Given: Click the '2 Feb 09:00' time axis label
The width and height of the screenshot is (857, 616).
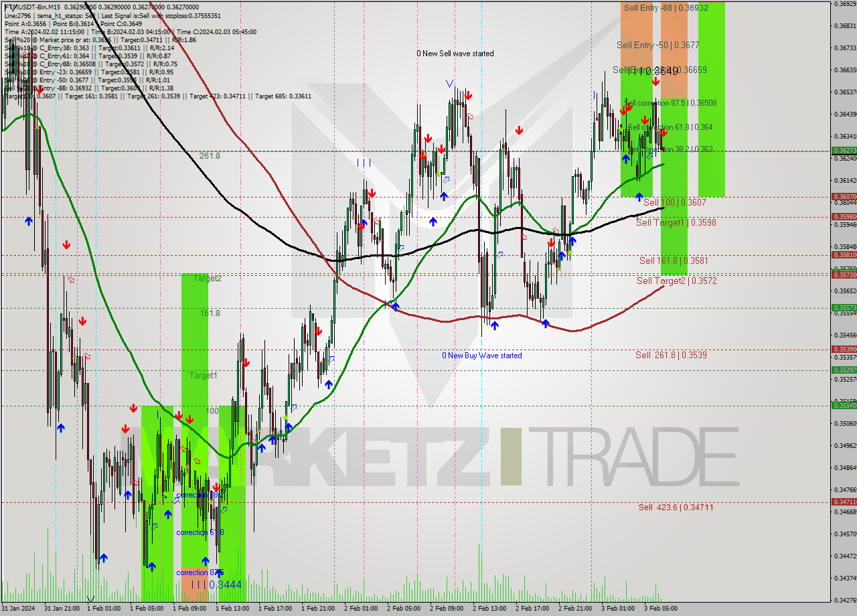Looking at the screenshot, I should [x=447, y=609].
